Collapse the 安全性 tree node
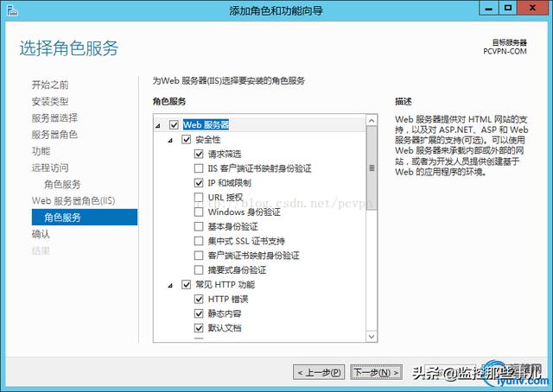This screenshot has width=553, height=392. pos(170,140)
